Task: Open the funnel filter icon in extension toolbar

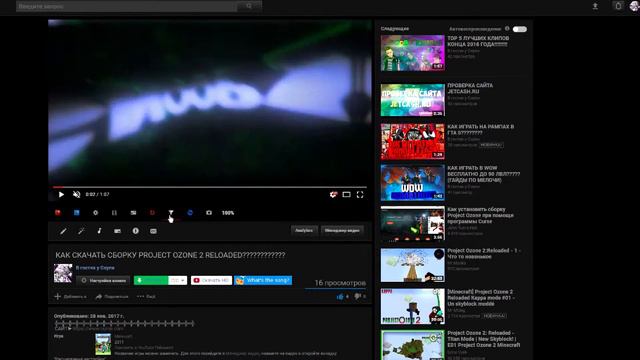Action: 171,213
